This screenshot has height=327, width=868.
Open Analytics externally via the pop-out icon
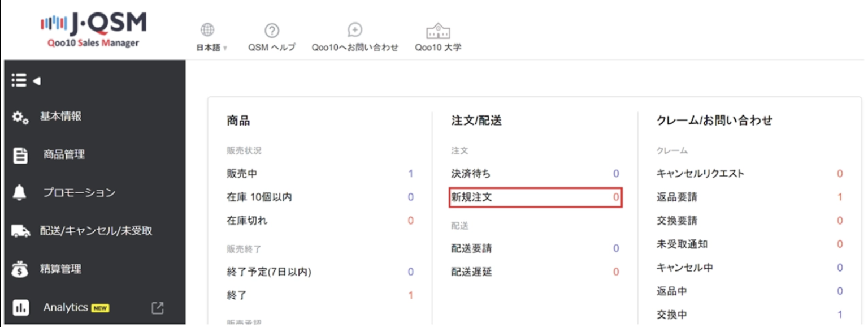[158, 307]
